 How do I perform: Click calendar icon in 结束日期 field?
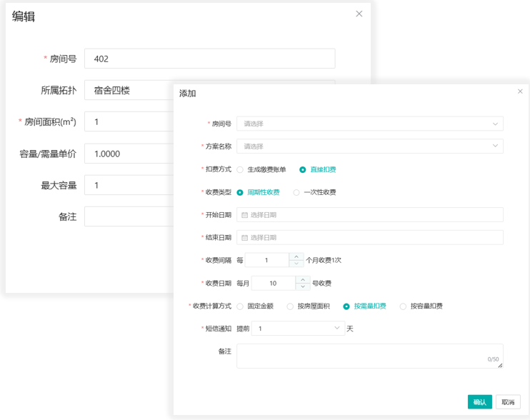[x=245, y=238]
